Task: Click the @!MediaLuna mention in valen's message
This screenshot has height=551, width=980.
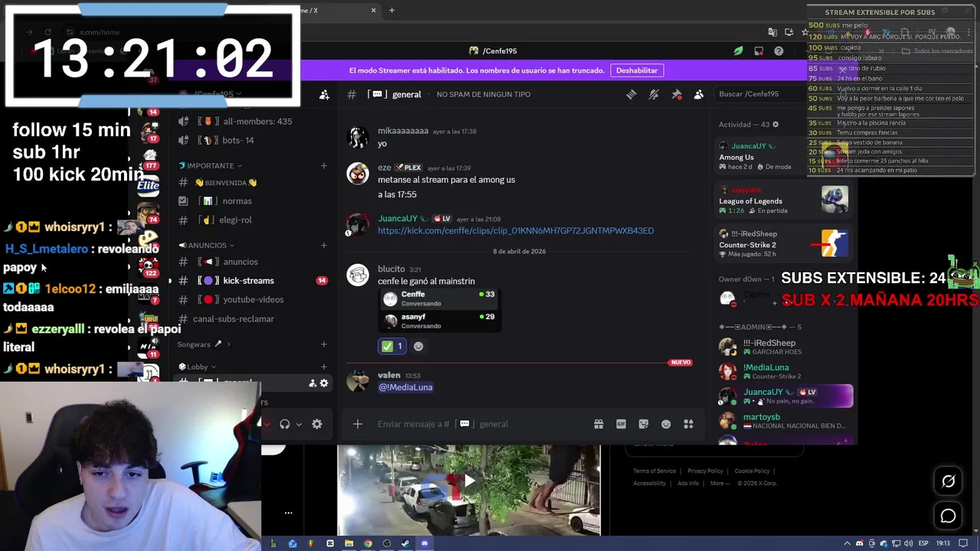Action: coord(406,387)
